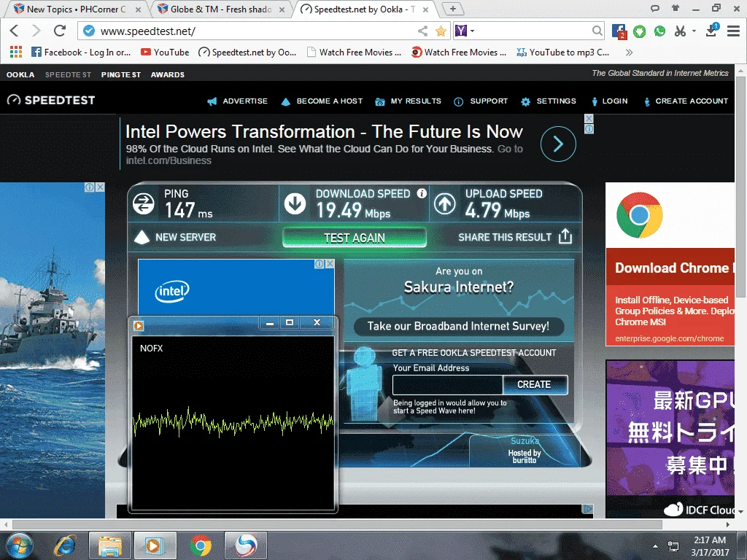
Task: Open the PINGTEST menu item
Action: click(121, 75)
